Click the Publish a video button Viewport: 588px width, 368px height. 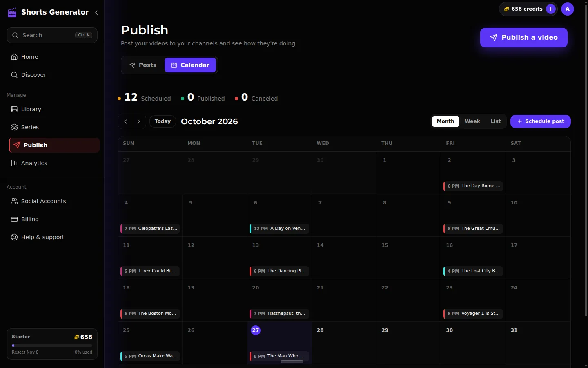coord(524,38)
